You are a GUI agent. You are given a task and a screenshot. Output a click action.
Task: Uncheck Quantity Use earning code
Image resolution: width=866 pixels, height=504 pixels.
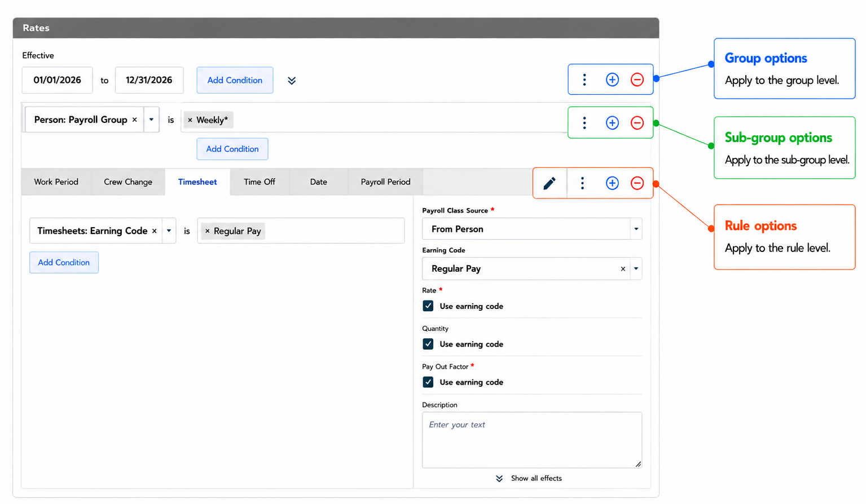(x=428, y=344)
